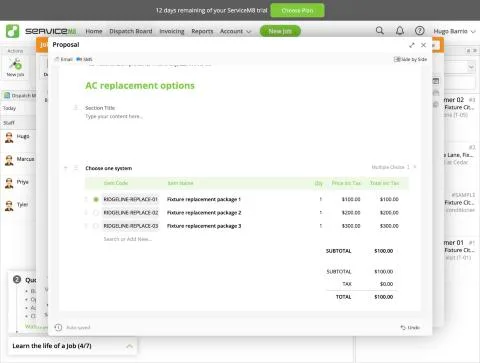
Task: Click the drag handle beside Choose one system
Action: point(76,168)
